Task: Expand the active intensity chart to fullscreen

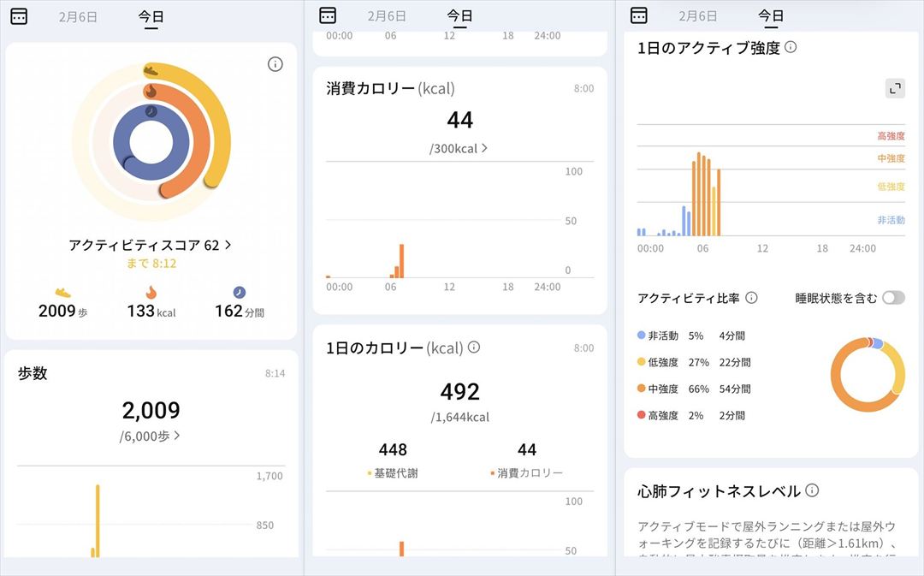Action: coord(895,88)
